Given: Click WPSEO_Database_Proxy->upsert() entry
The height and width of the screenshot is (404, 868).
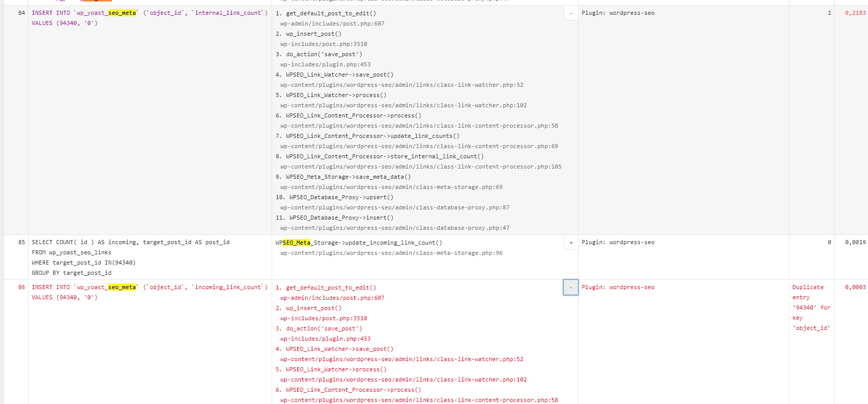Looking at the screenshot, I should [342, 198].
